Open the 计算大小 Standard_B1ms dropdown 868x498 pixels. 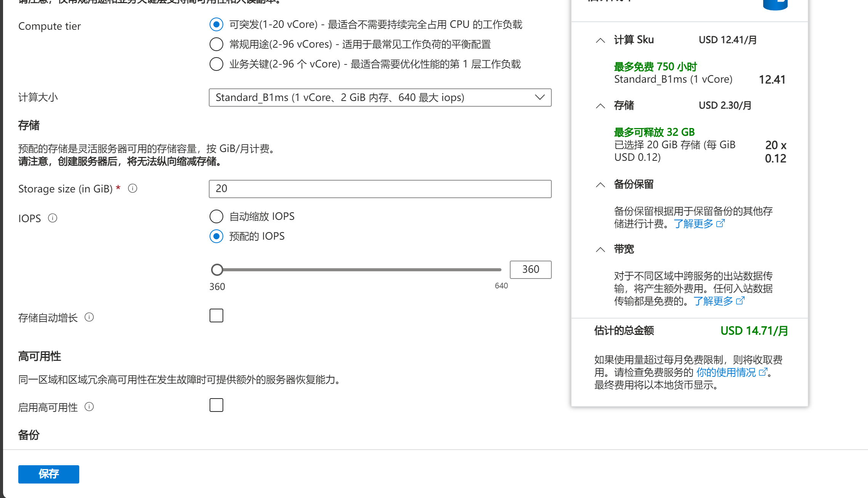pos(380,98)
